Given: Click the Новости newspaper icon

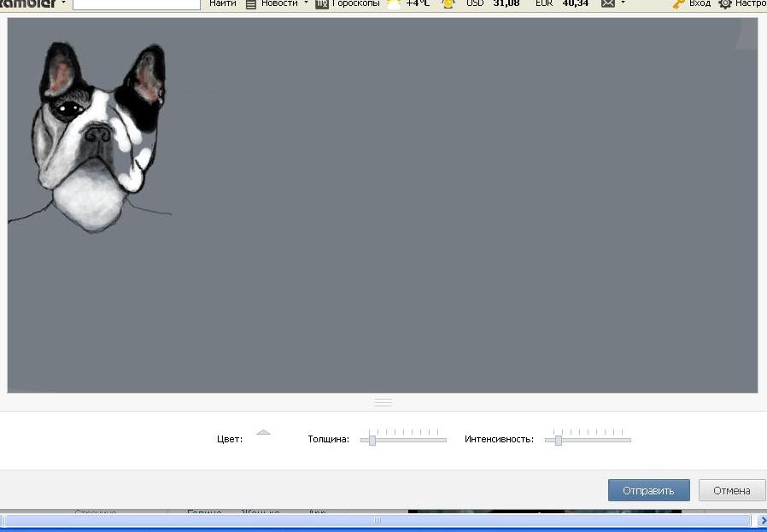Looking at the screenshot, I should click(x=251, y=4).
